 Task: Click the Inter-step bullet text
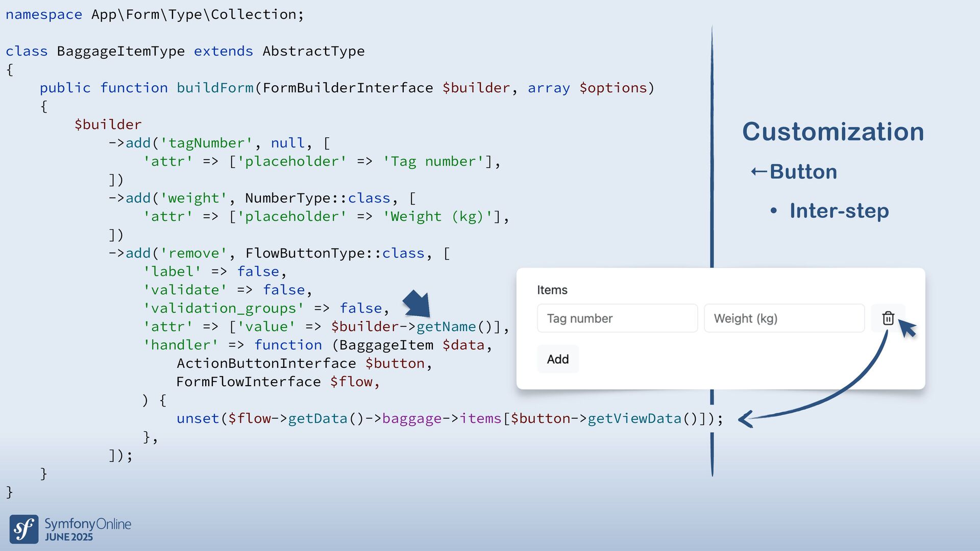click(x=839, y=211)
